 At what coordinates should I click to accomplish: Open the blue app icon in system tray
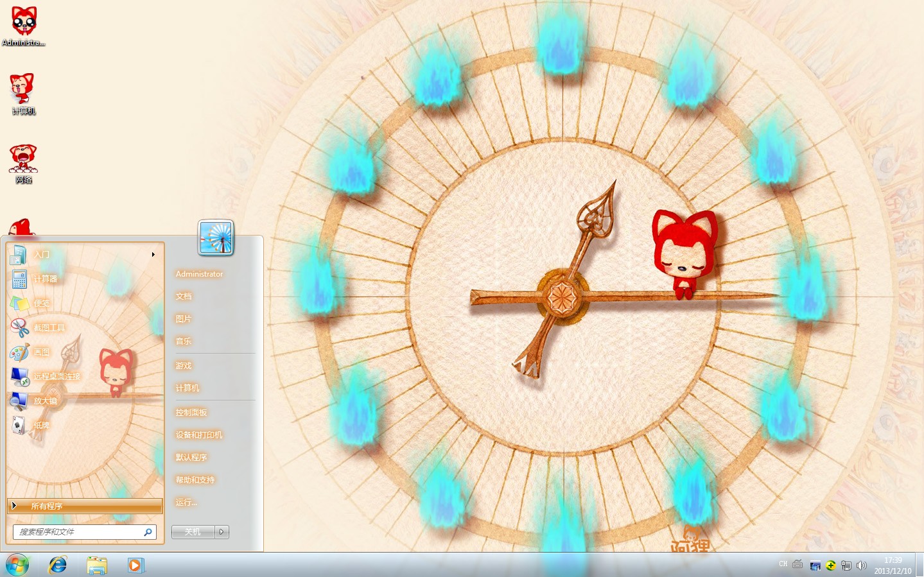(x=815, y=565)
